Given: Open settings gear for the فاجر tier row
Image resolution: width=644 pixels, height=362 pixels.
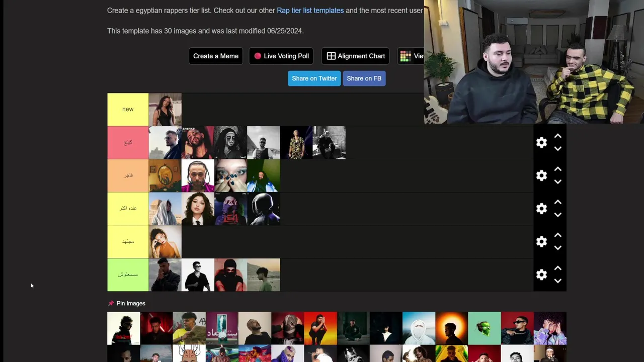Looking at the screenshot, I should pos(541,175).
